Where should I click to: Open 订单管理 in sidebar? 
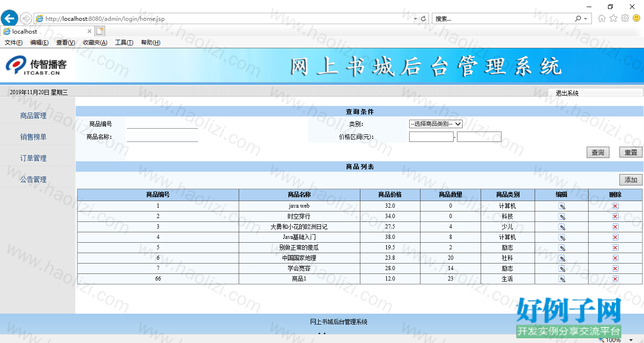coord(33,158)
